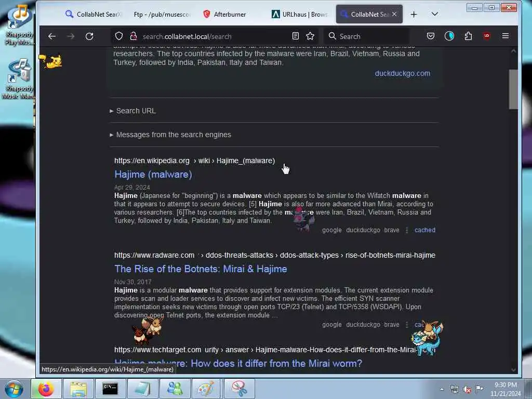Open The Rise of the Botnets result
Viewport: 532px width, 399px height.
coord(201,269)
